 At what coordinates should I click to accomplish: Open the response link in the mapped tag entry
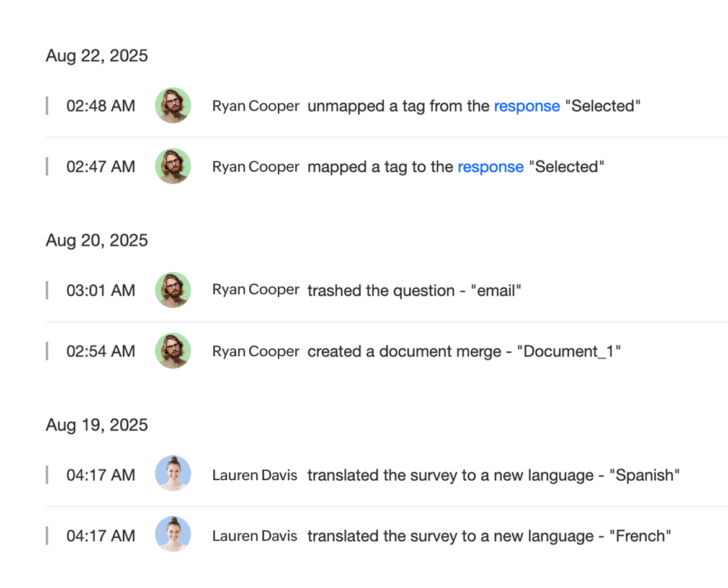coord(491,167)
